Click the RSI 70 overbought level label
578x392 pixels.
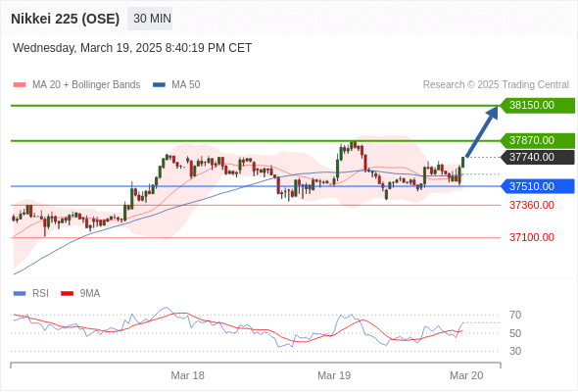coord(515,316)
